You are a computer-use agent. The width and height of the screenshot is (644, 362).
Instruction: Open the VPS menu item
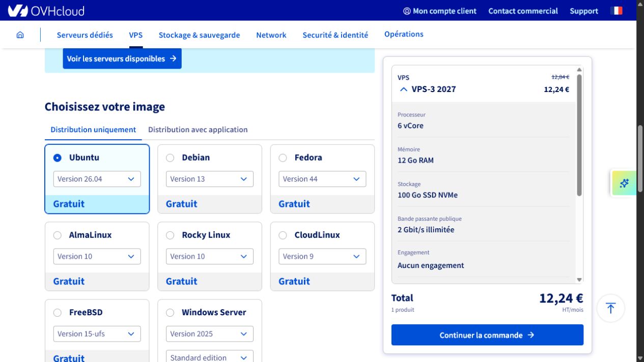(x=136, y=35)
